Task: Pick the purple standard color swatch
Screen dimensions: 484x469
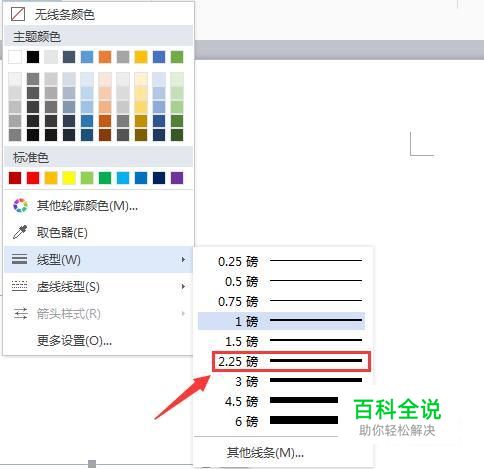Action: pos(177,178)
